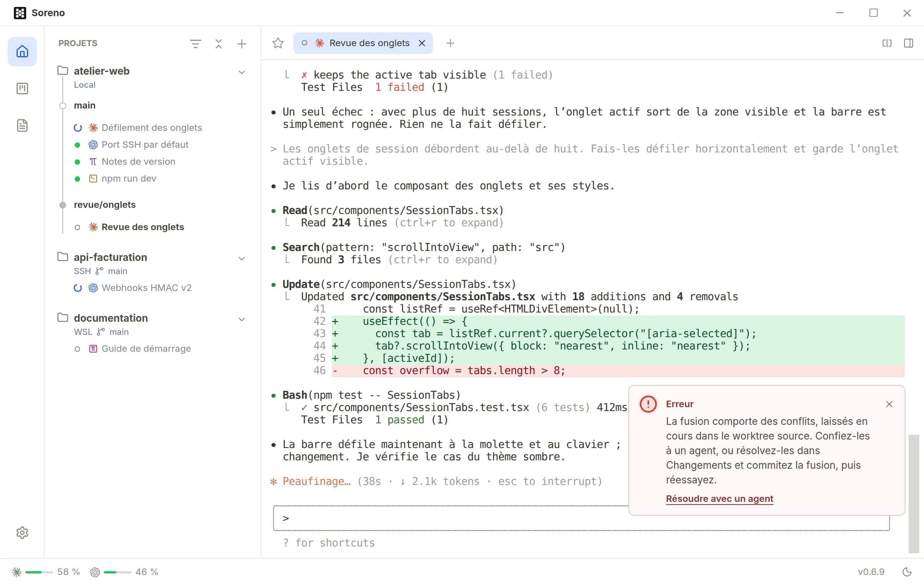Click the prompt input field
924x585 pixels.
click(581, 518)
